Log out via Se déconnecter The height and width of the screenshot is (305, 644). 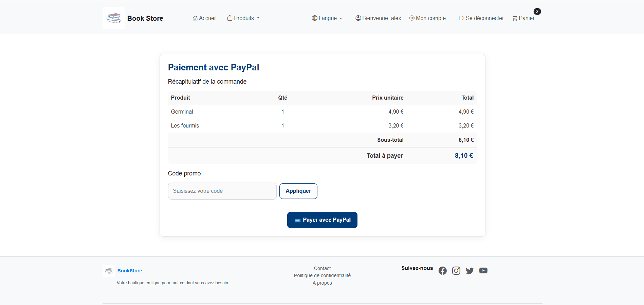[x=481, y=18]
